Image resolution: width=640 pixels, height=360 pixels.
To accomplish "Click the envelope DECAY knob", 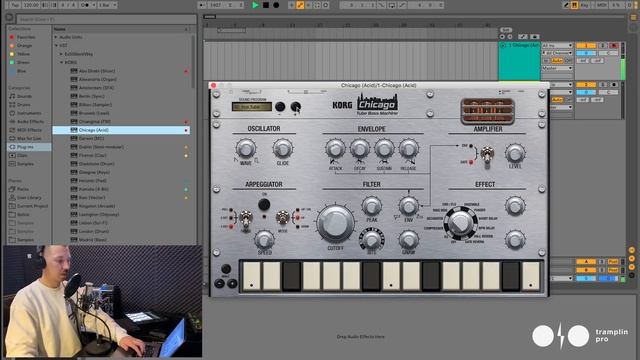I will click(x=360, y=149).
